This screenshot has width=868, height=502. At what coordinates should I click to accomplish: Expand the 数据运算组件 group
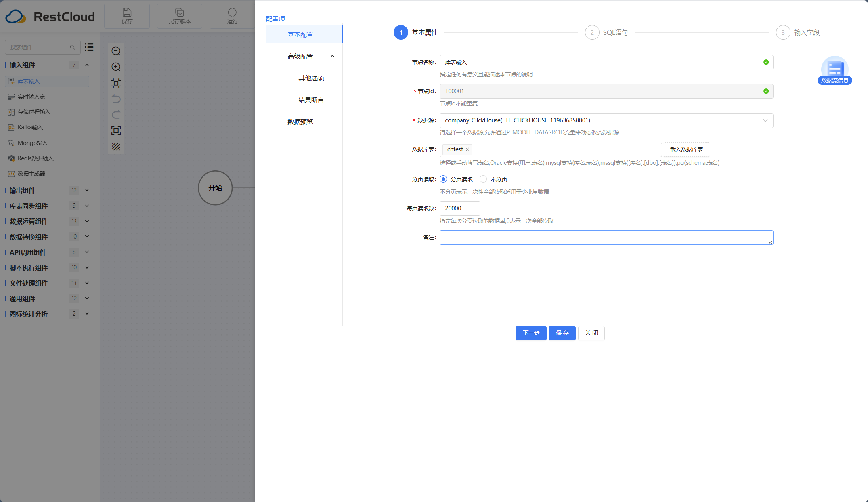pos(87,221)
